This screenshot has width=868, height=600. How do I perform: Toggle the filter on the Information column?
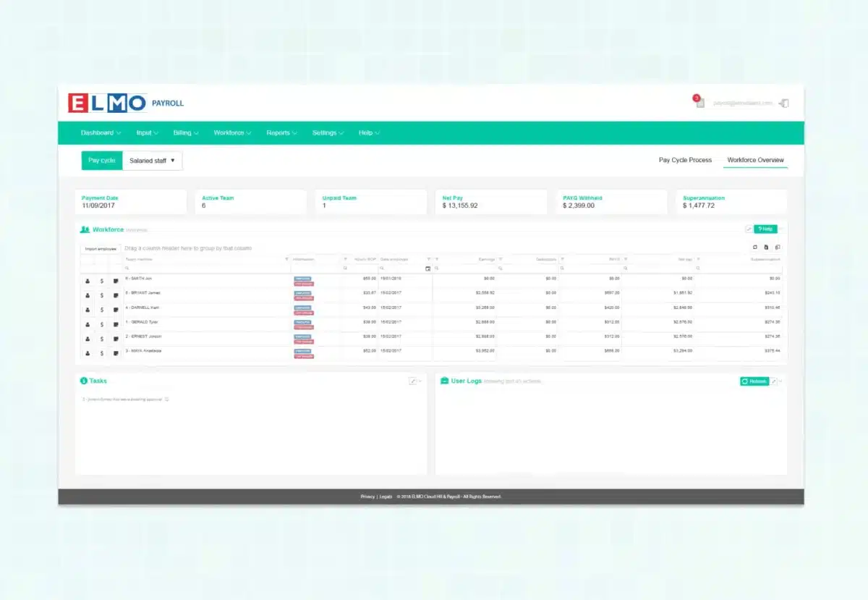[345, 258]
